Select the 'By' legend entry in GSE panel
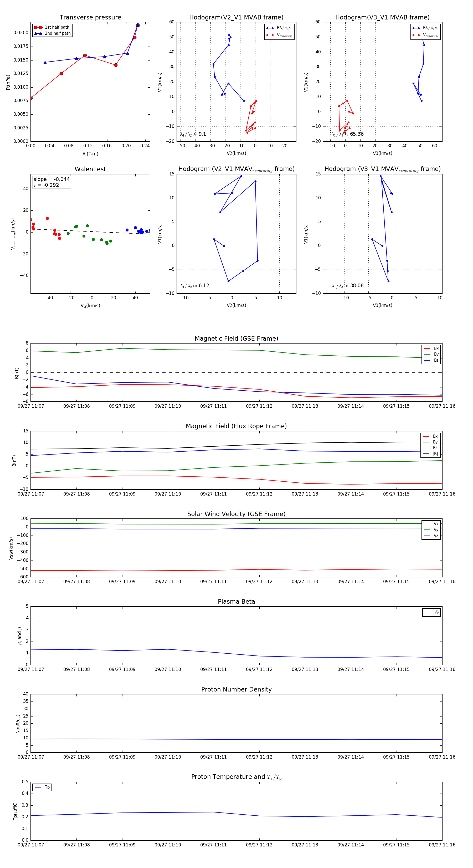This screenshot has width=473, height=868. (431, 355)
